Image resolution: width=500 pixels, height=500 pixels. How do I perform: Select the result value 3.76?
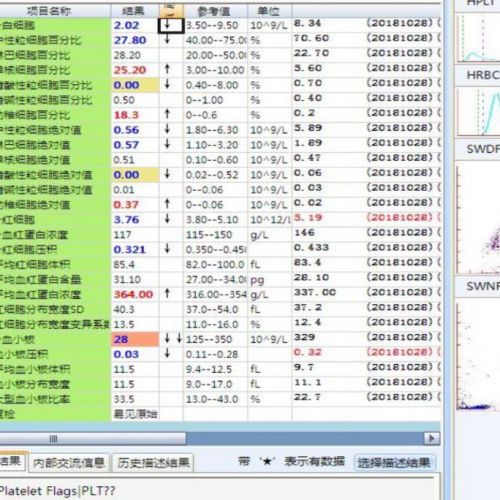[x=126, y=220]
